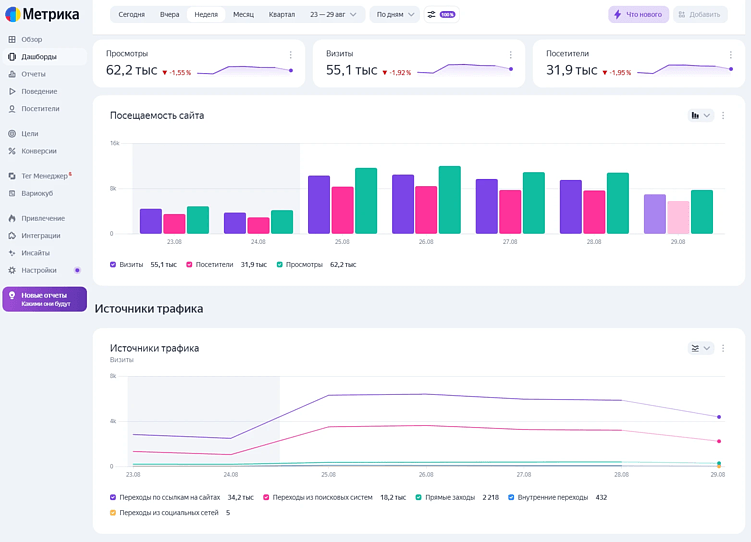
Task: Change bar chart type via dropdown
Action: pos(700,116)
